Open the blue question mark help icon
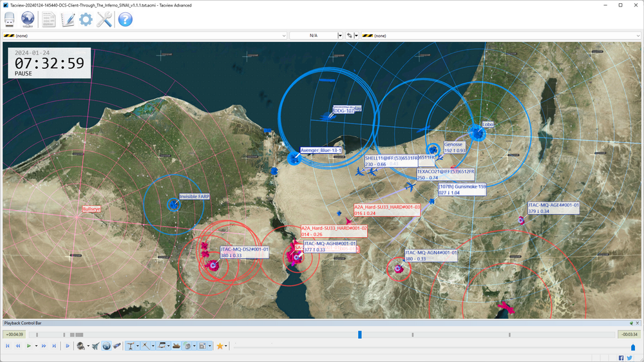The image size is (644, 362). pos(126,19)
